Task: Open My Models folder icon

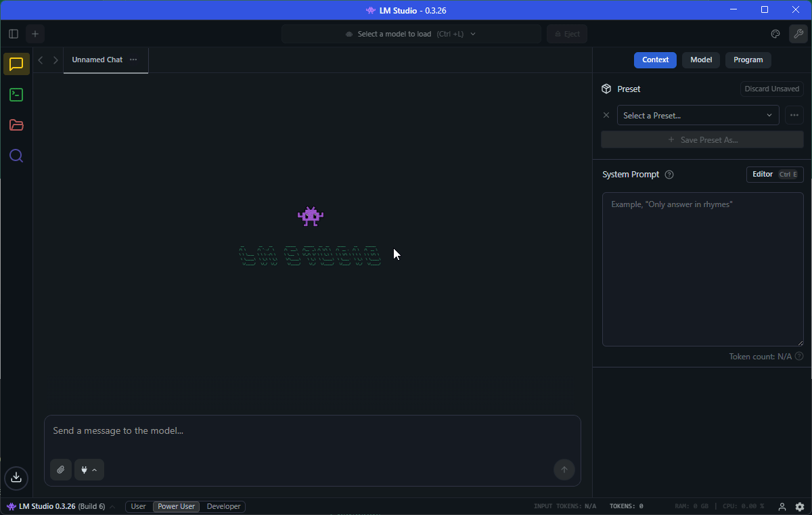Action: (x=16, y=125)
